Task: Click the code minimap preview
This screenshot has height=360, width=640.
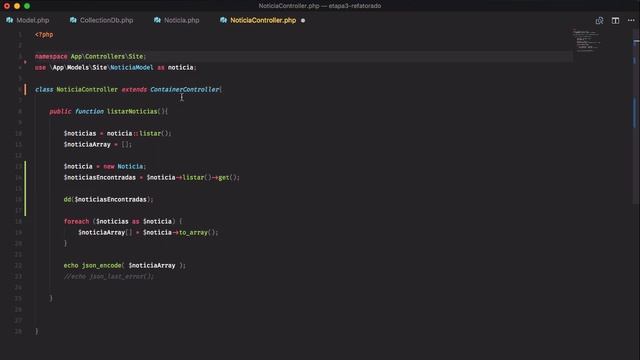Action: [x=587, y=40]
